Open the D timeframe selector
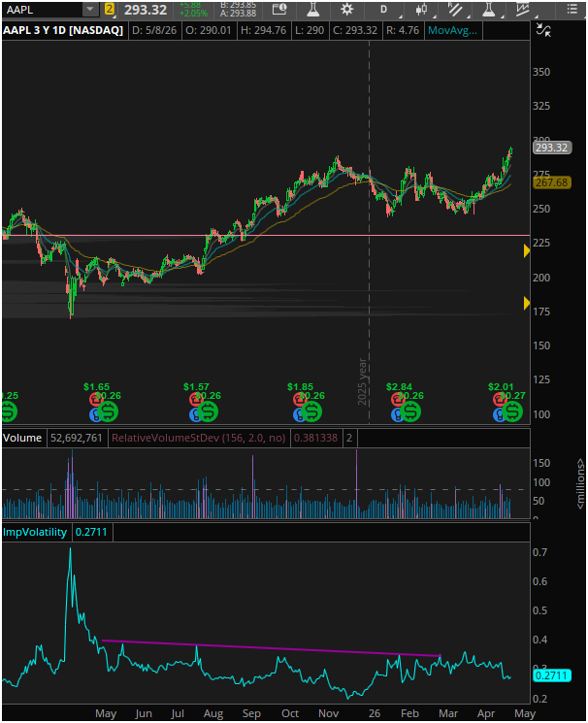 coord(383,10)
